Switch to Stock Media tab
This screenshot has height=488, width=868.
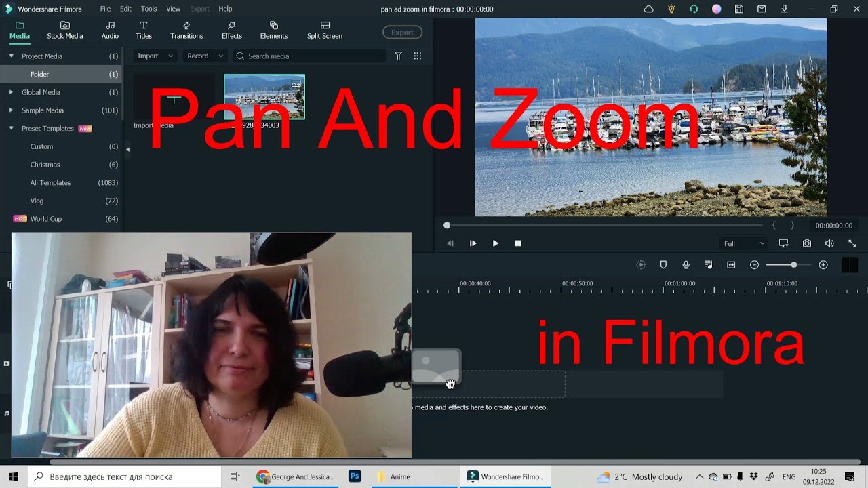pos(65,30)
